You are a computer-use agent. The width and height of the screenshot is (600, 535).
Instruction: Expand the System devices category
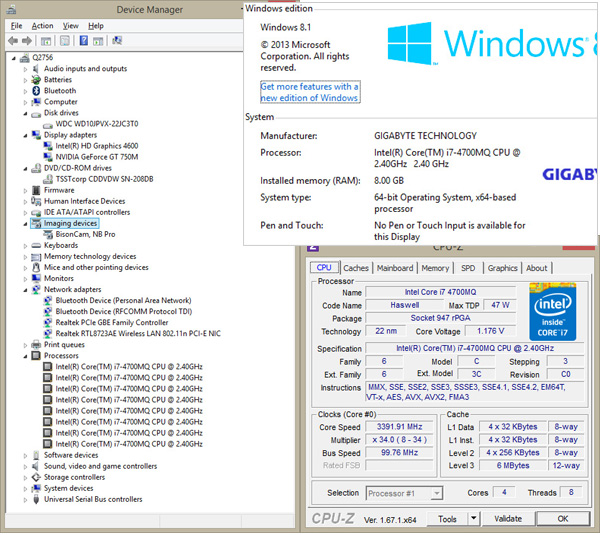tap(25, 489)
